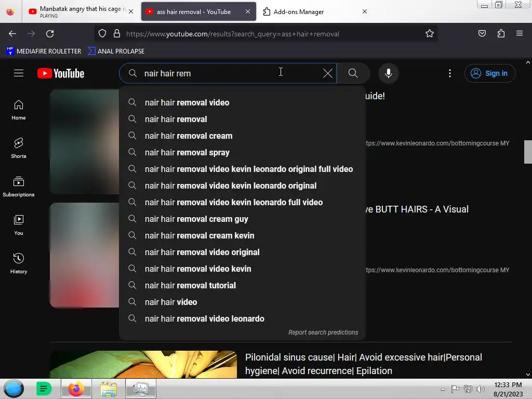
Task: Open the file explorer taskbar icon
Action: click(109, 389)
